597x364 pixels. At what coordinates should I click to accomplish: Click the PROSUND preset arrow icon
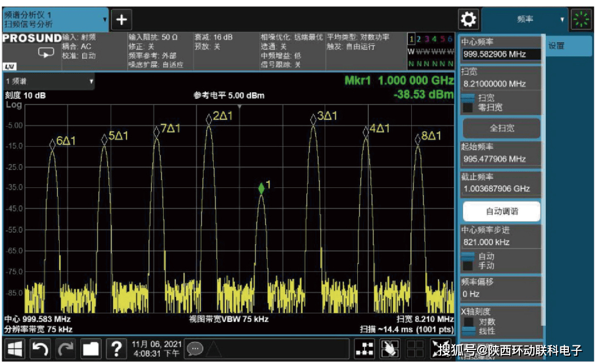point(45,53)
